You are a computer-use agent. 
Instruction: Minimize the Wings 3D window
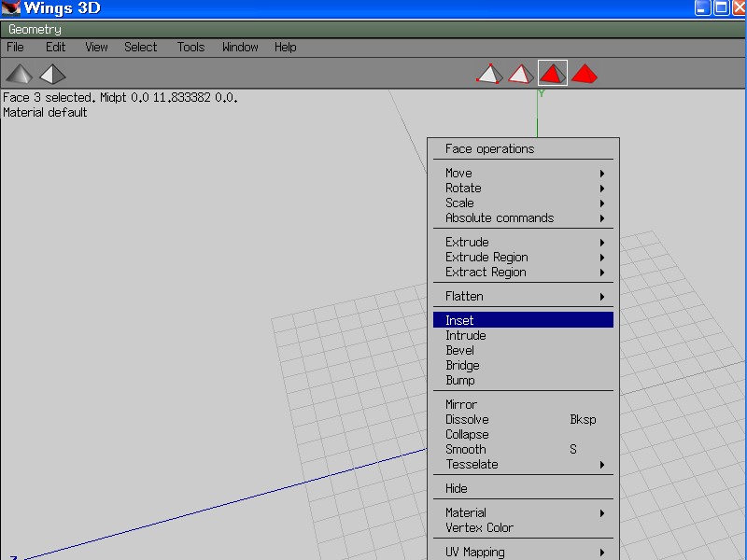(703, 8)
